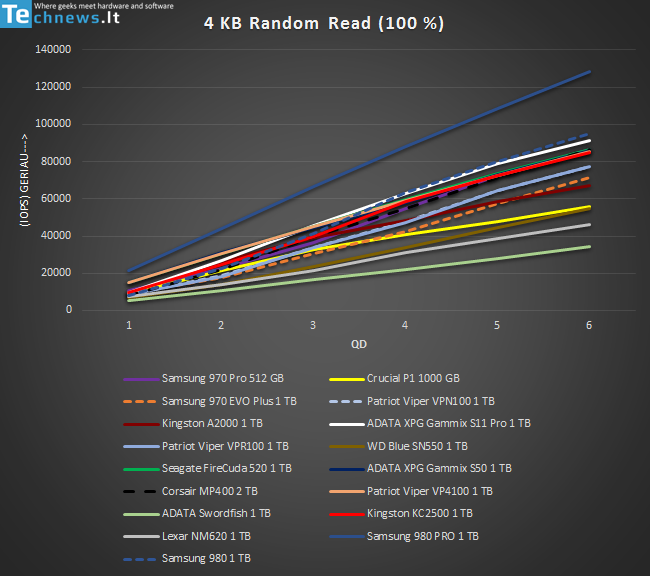Click the y-axis value 0

pos(69,309)
